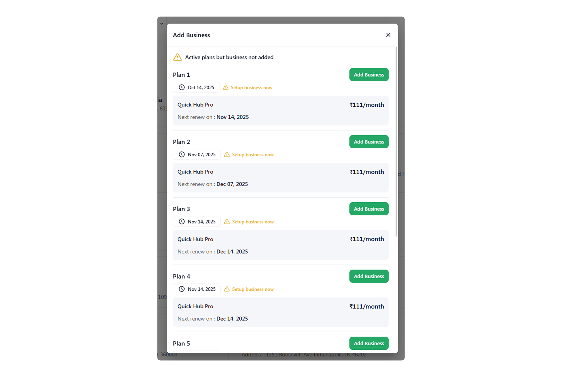Click Add Business for Plan 5
Image resolution: width=562 pixels, height=392 pixels.
pyautogui.click(x=369, y=343)
